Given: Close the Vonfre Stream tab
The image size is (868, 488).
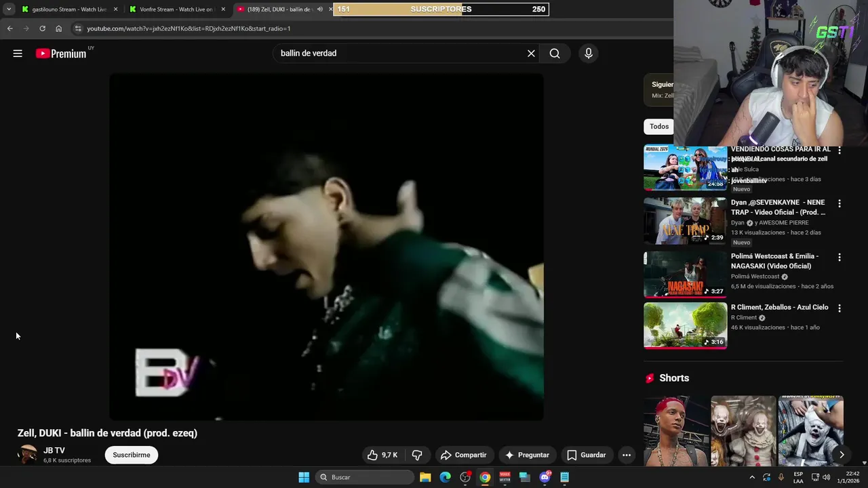Looking at the screenshot, I should point(223,9).
